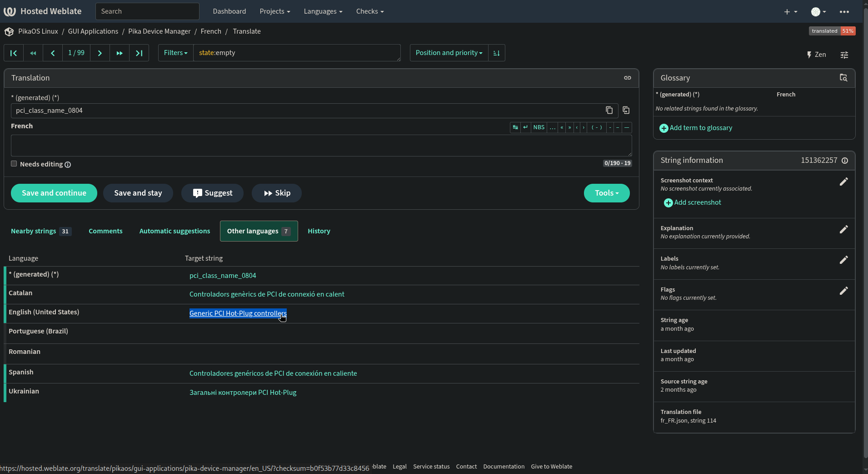Edit the Explanation pencil icon

click(844, 230)
